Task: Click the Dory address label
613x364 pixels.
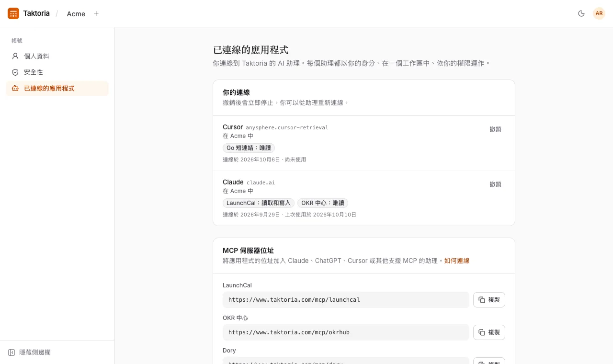Action: coord(229,351)
